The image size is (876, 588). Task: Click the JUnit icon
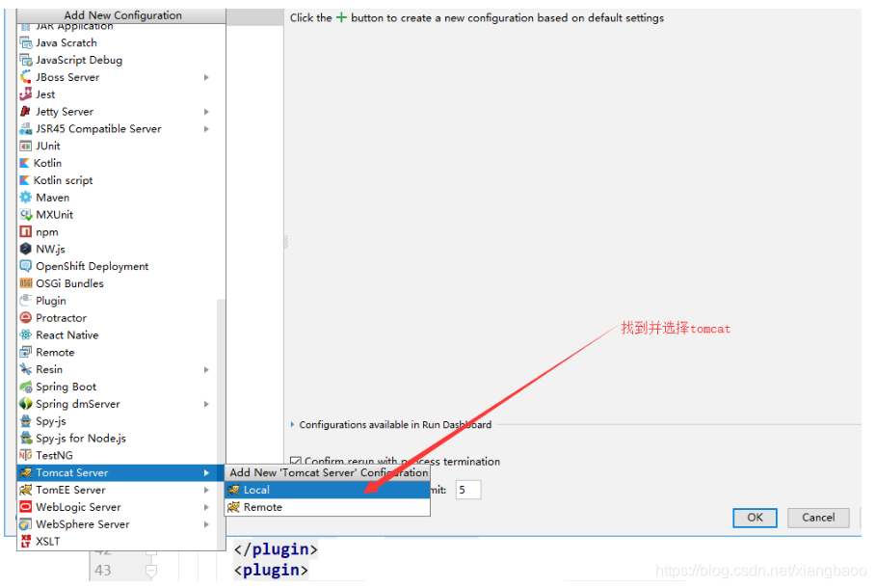26,147
